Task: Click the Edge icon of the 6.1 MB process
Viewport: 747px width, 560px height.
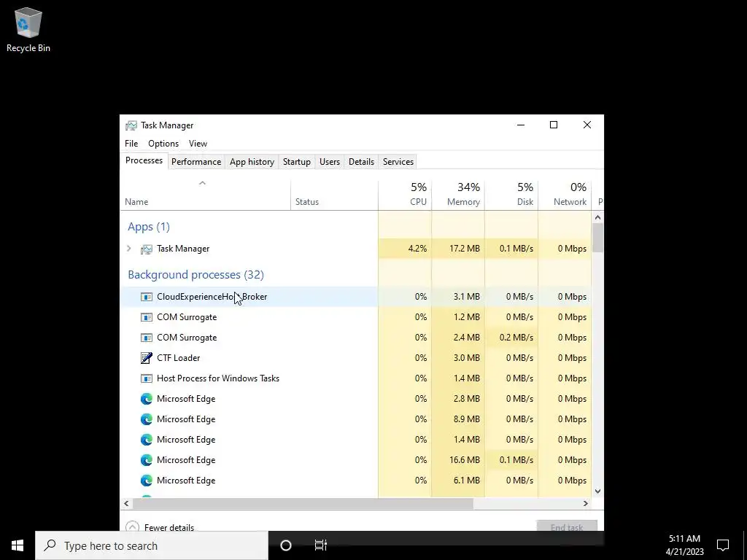Action: click(146, 481)
